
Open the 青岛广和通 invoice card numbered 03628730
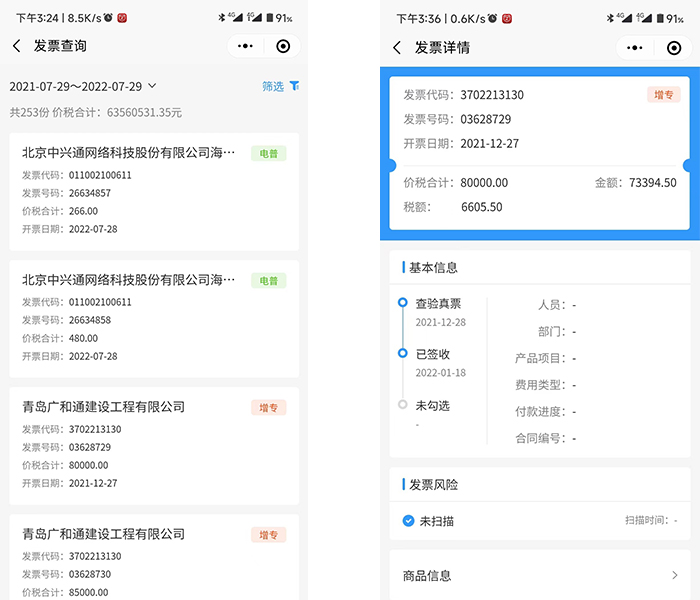[154, 557]
